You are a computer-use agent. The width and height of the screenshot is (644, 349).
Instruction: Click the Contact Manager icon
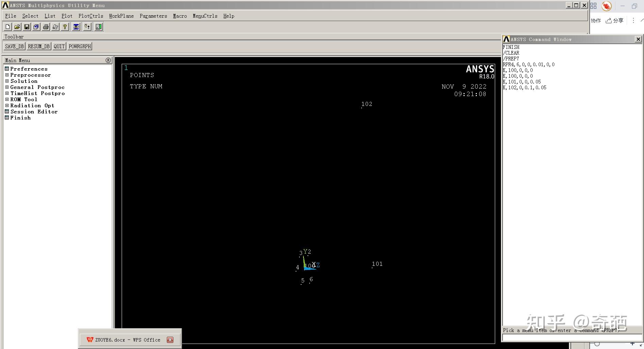pos(99,27)
